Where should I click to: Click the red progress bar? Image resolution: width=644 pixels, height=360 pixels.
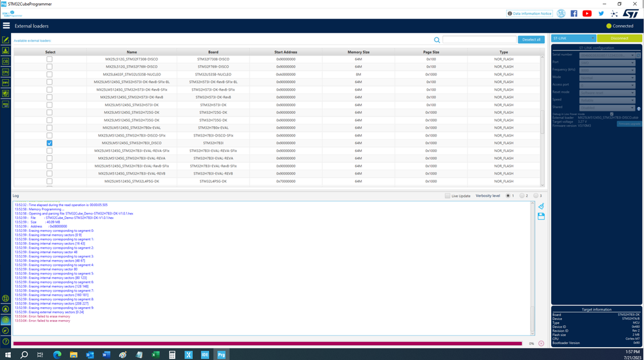click(x=268, y=343)
